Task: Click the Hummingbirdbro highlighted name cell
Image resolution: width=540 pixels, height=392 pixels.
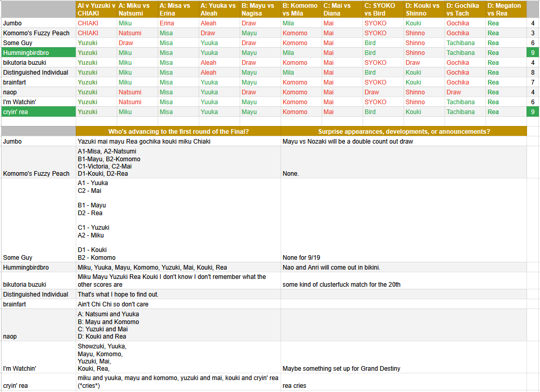Action: (38, 53)
